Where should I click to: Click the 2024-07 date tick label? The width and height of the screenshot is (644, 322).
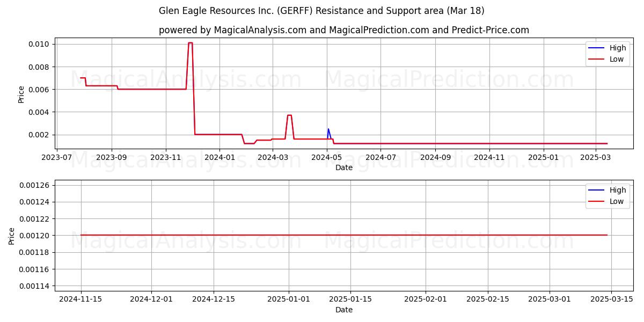click(380, 158)
